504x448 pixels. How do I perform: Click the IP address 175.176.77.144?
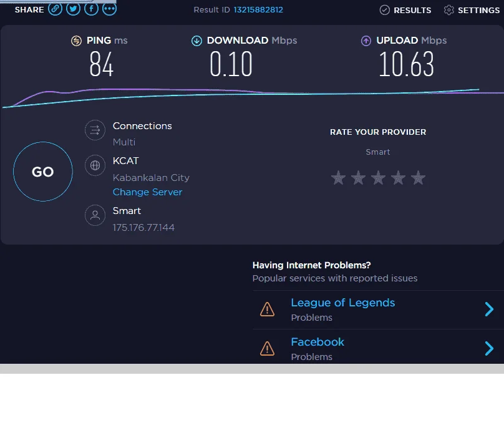click(x=143, y=228)
